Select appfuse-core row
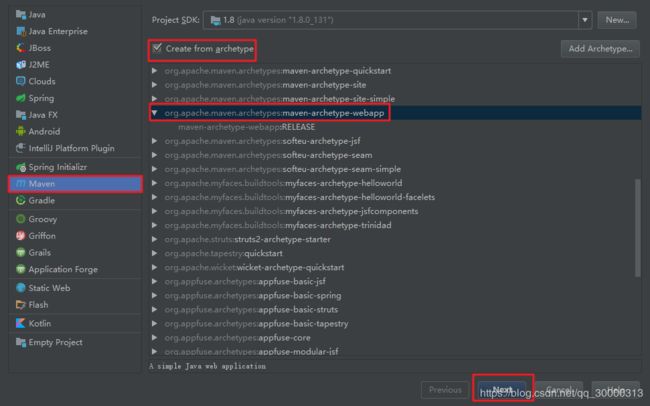Viewport: 650px width, 406px height. click(x=395, y=338)
